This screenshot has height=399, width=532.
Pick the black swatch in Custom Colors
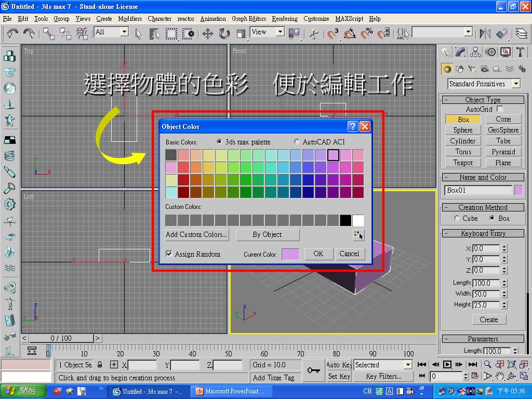tap(345, 220)
